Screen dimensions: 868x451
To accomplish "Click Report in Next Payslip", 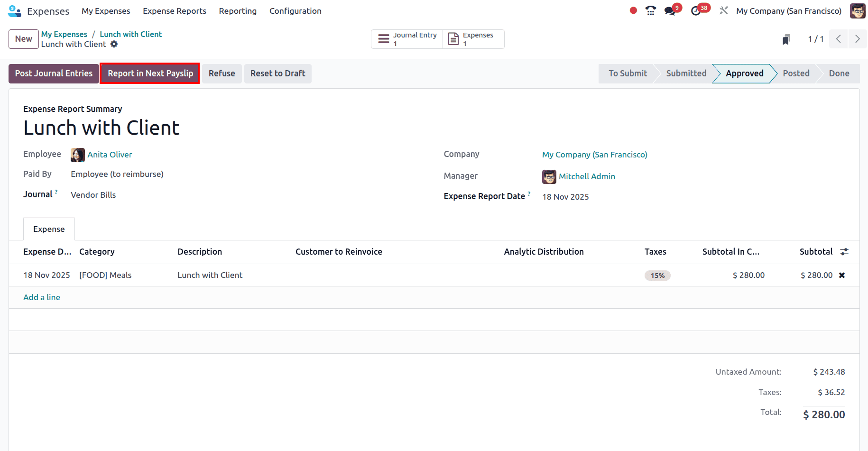I will [x=150, y=74].
